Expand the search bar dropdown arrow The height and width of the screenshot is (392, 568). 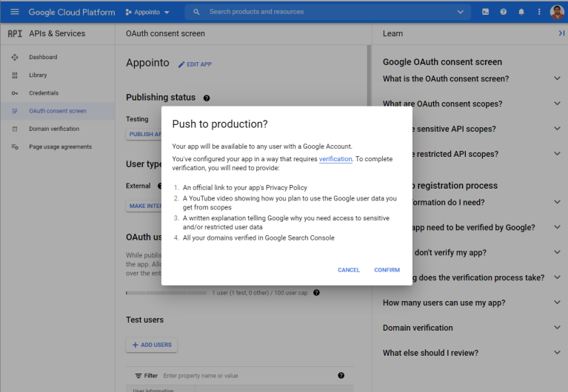(x=460, y=12)
